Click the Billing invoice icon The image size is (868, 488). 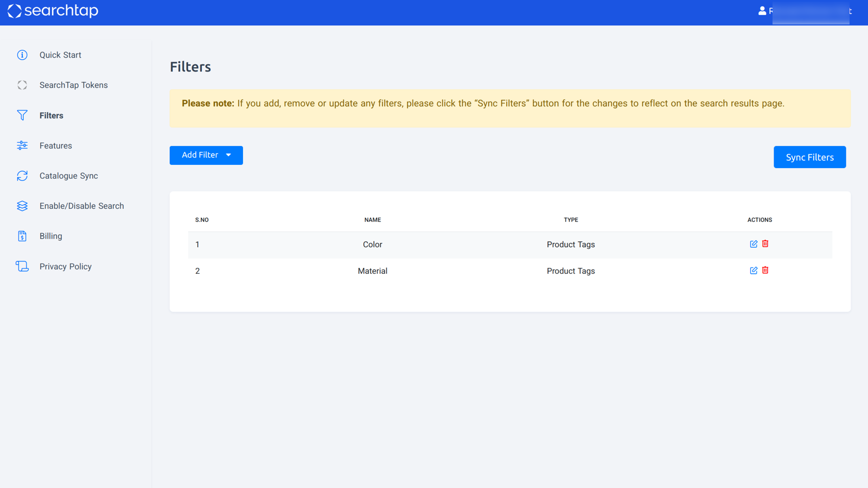(22, 236)
